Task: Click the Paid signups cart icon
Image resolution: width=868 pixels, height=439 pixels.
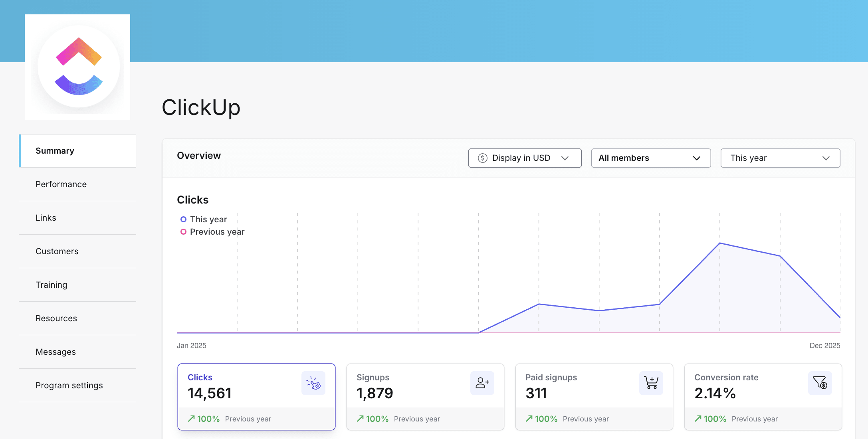Action: 651,383
